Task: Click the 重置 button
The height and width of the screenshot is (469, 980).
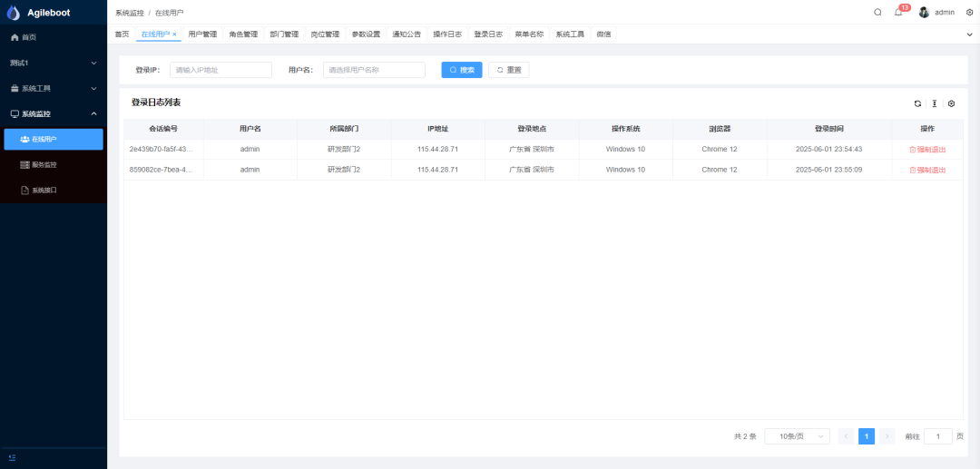Action: coord(508,70)
